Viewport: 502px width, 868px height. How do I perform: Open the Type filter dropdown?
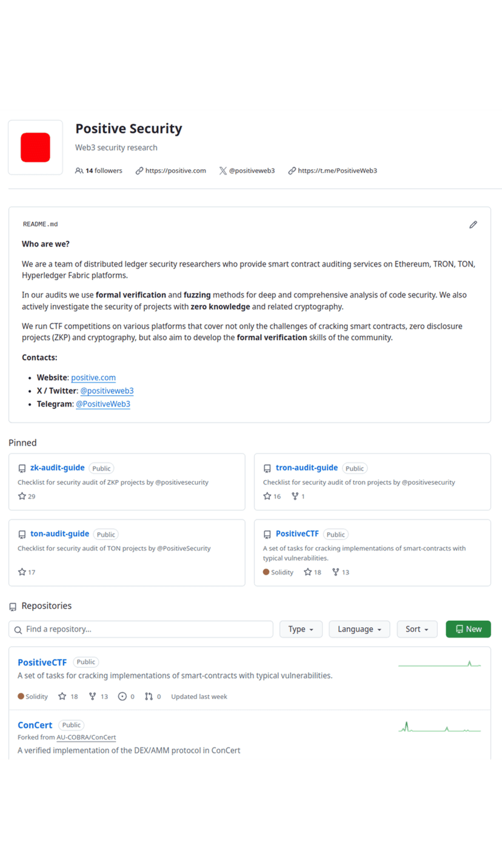[x=301, y=629]
